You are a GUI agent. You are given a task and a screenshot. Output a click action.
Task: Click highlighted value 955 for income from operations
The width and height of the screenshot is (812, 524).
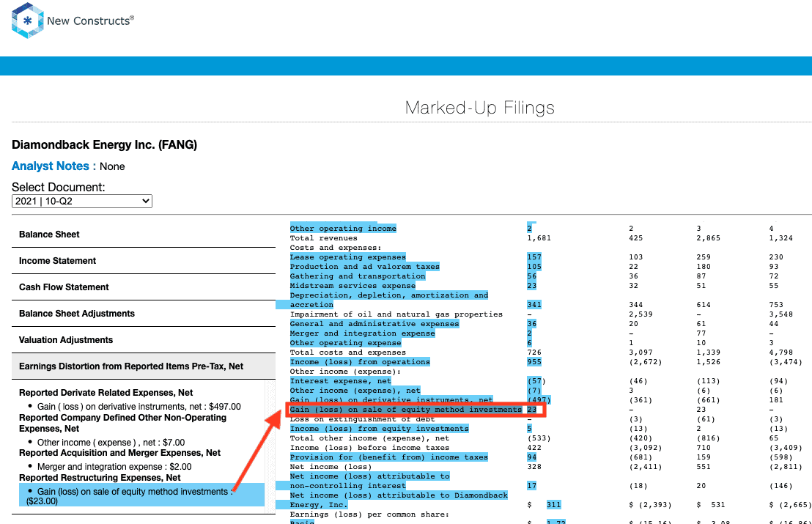pyautogui.click(x=534, y=362)
